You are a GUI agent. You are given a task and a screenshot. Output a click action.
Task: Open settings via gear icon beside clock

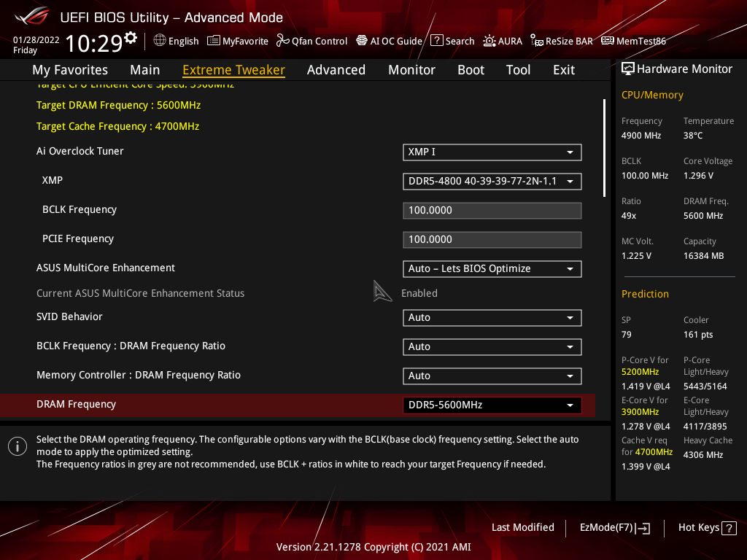click(x=131, y=37)
